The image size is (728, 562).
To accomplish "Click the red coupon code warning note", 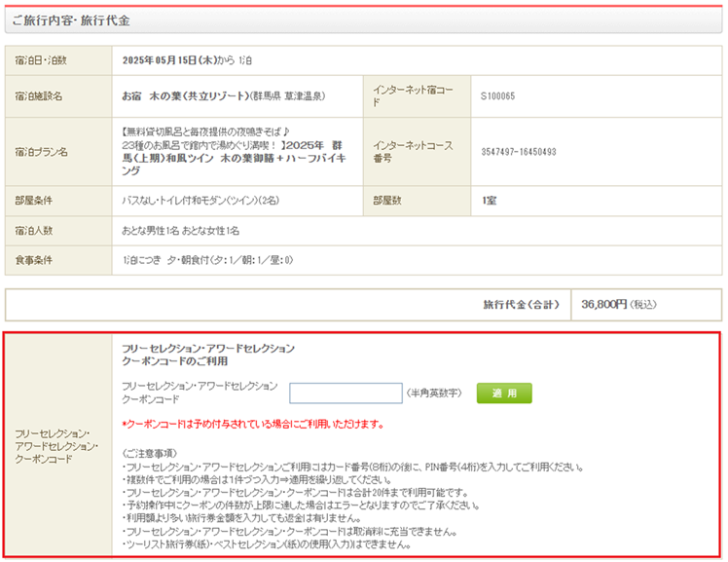I will tap(252, 425).
